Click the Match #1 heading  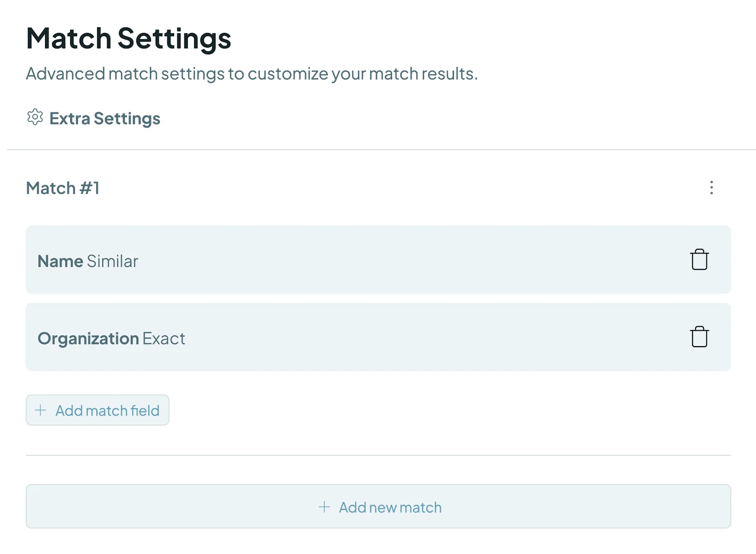[63, 188]
